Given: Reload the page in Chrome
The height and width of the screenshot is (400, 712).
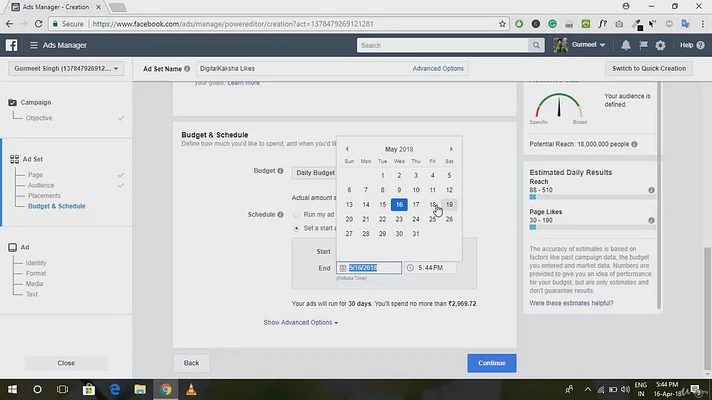Looking at the screenshot, I should (x=39, y=24).
